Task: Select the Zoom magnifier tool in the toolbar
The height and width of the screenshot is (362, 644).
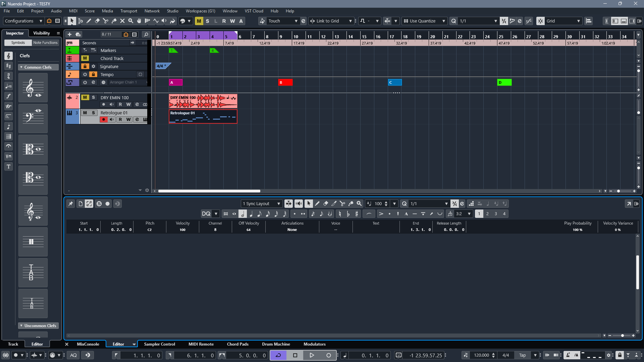Action: click(x=131, y=21)
